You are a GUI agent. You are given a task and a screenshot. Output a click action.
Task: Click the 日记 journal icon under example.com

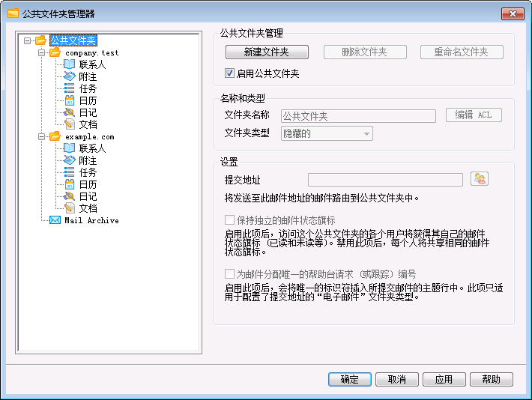[69, 196]
